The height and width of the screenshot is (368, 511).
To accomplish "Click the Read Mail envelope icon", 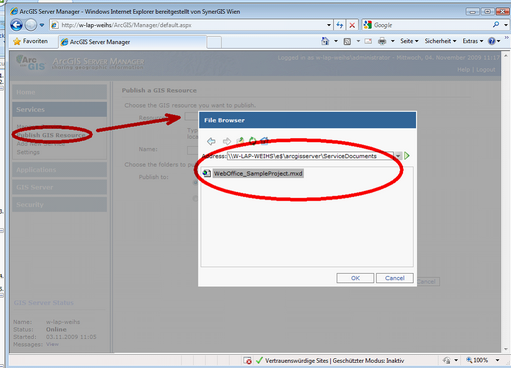I will click(x=368, y=41).
